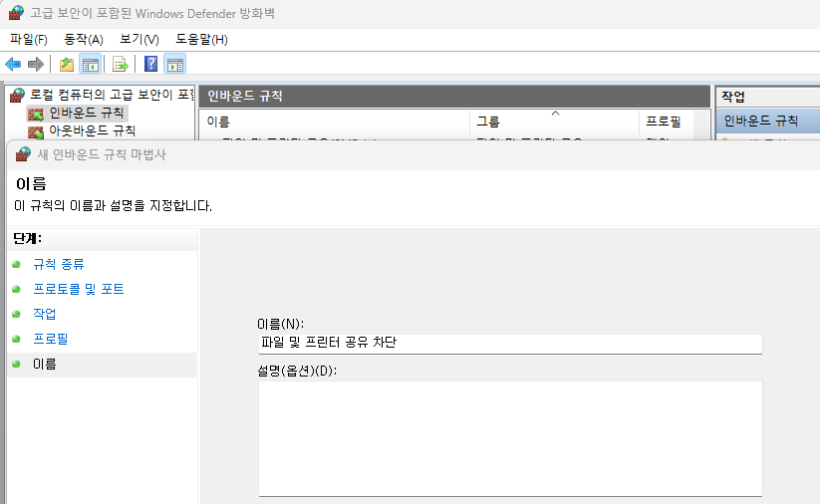
Task: Go to the 작업 wizard step
Action: 45,314
